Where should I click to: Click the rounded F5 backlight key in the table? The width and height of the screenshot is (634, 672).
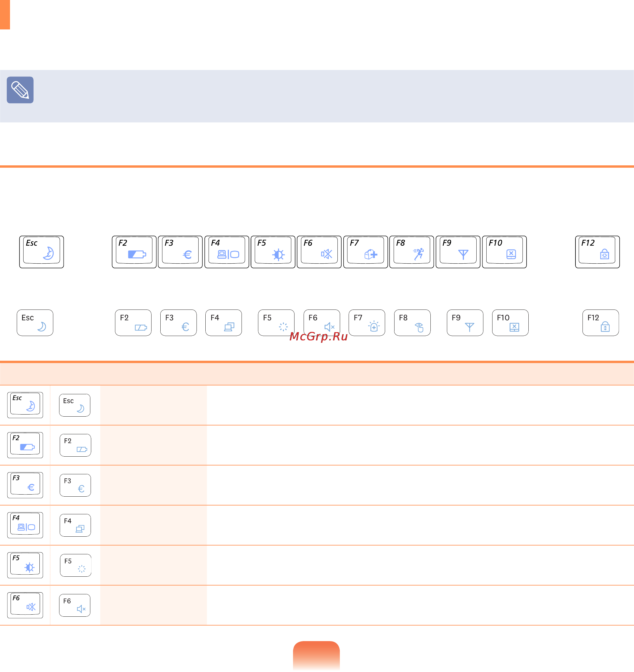[76, 565]
